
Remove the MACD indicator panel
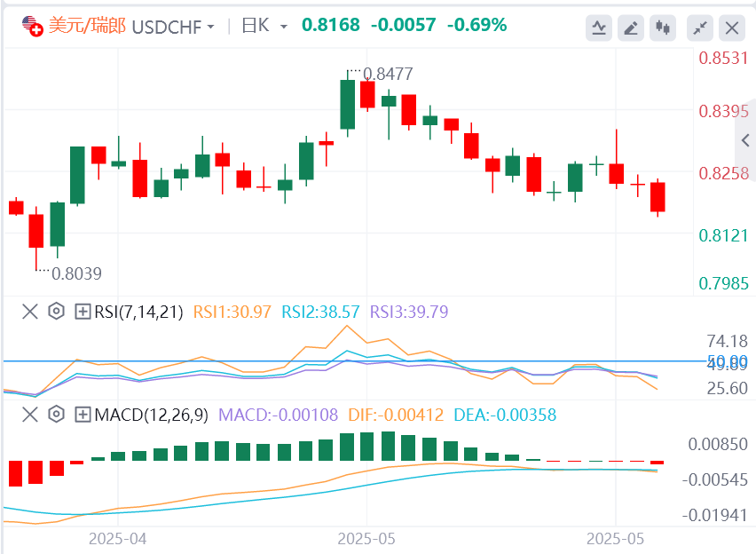[30, 414]
